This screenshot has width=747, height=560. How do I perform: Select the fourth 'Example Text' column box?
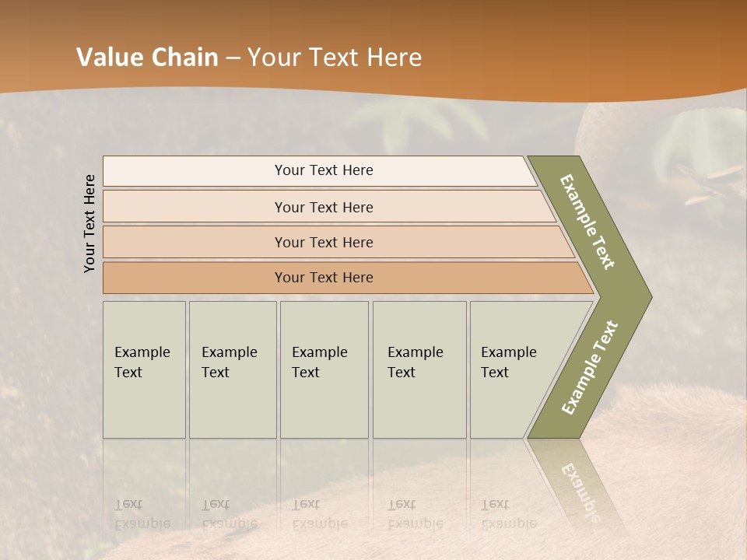(x=419, y=369)
